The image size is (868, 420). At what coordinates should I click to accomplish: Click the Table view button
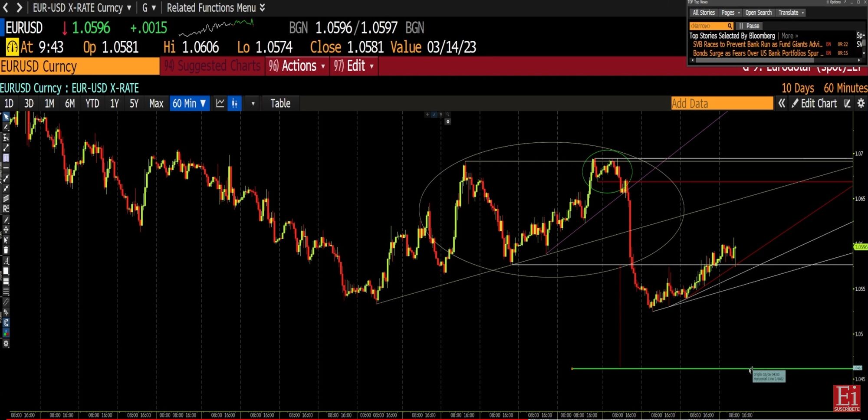pyautogui.click(x=280, y=103)
